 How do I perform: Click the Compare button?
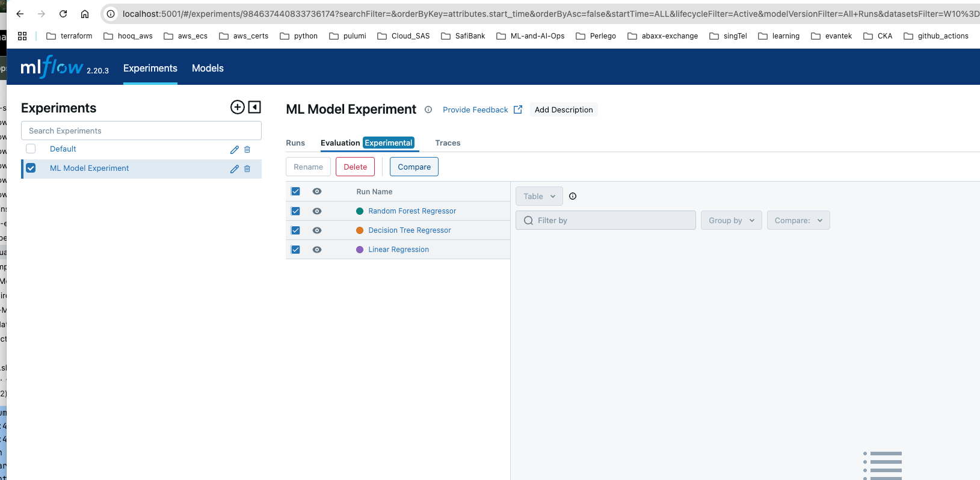point(414,167)
